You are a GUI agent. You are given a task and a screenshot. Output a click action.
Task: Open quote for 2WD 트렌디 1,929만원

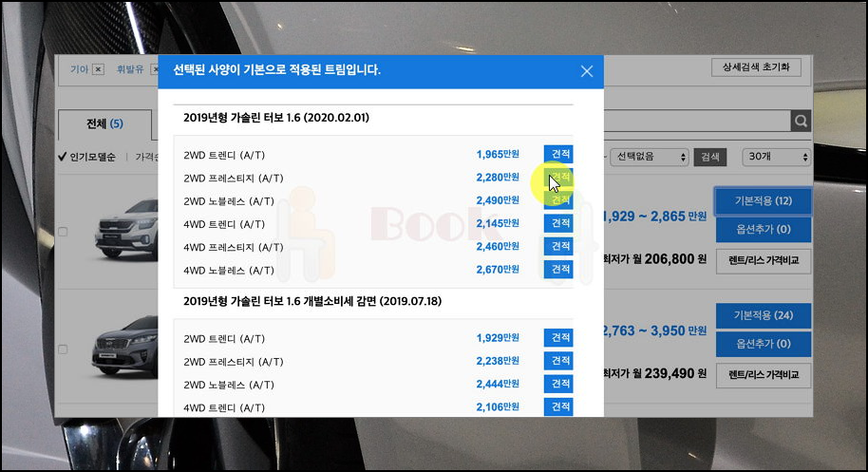click(558, 337)
